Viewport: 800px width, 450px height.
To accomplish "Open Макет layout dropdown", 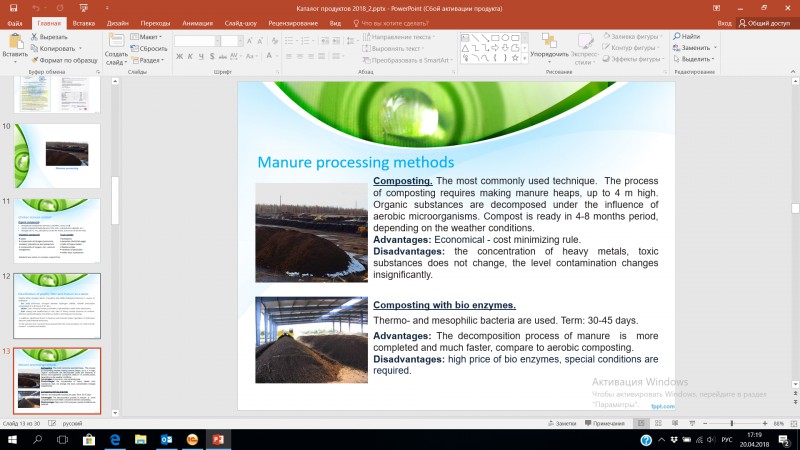I will point(146,37).
